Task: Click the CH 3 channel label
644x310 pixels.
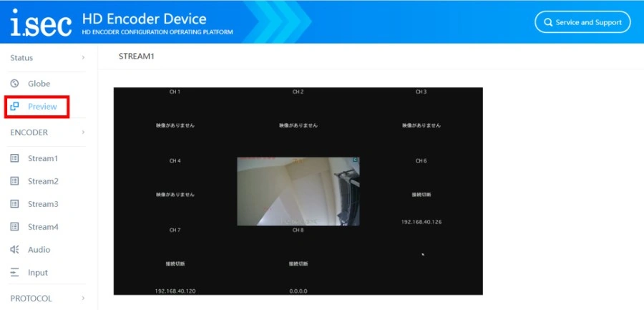Action: pos(421,92)
